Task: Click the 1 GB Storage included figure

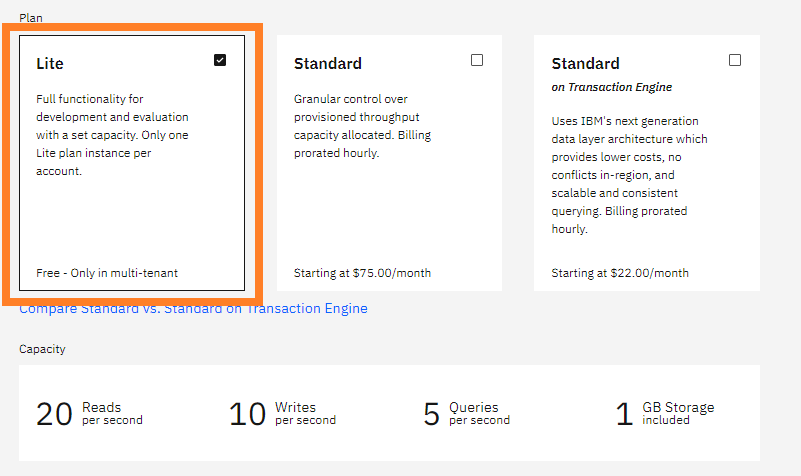Action: click(664, 413)
